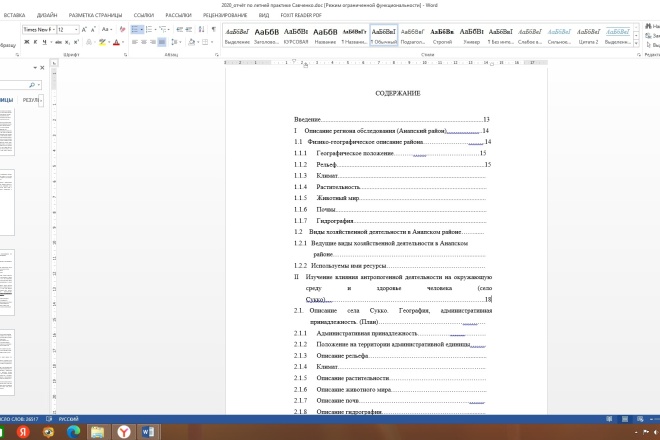Open highlight color dropdown arrow
Image resolution: width=660 pixels, height=440 pixels.
109,42
